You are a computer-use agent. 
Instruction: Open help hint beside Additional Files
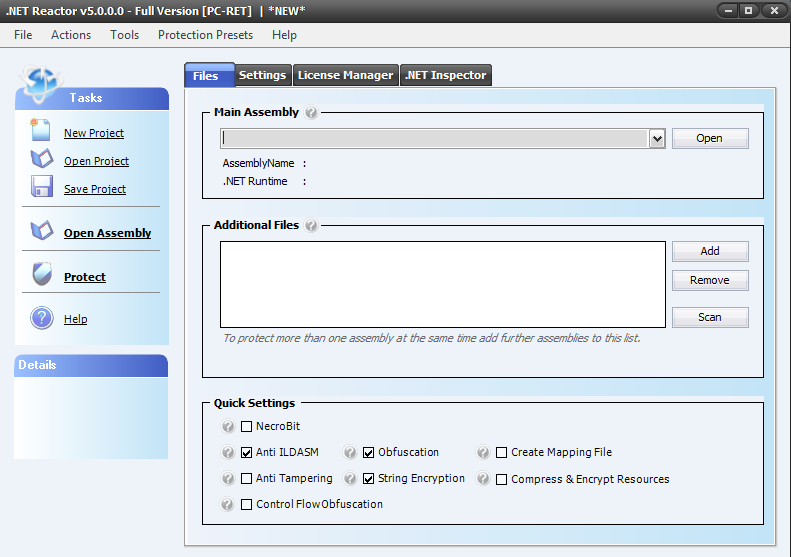click(311, 225)
